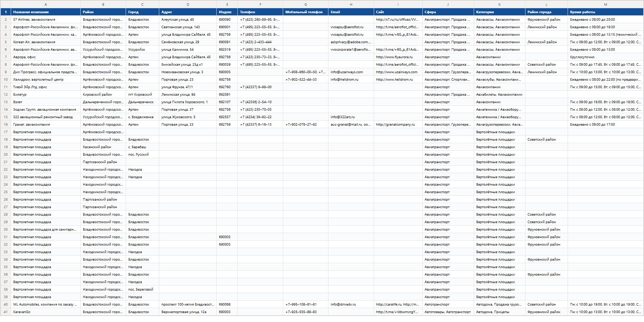Select the phone cell '+7 (423) 2–433–444'
This screenshot has width=644, height=322.
point(260,42)
